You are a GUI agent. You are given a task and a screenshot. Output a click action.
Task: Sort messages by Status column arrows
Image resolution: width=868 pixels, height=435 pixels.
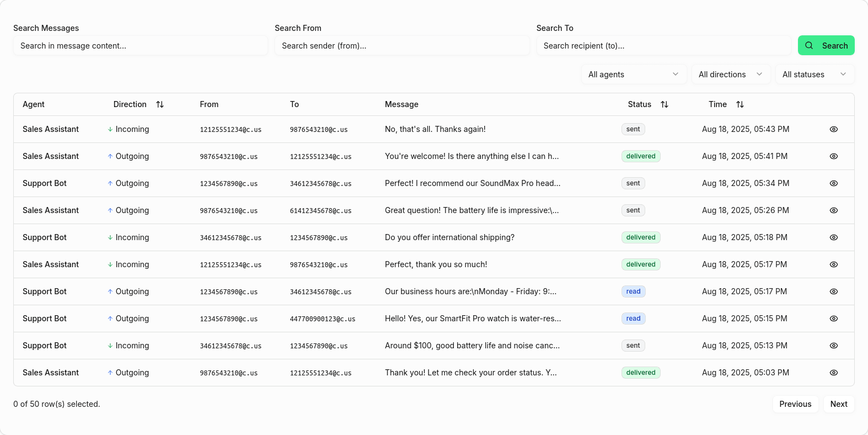(x=665, y=104)
